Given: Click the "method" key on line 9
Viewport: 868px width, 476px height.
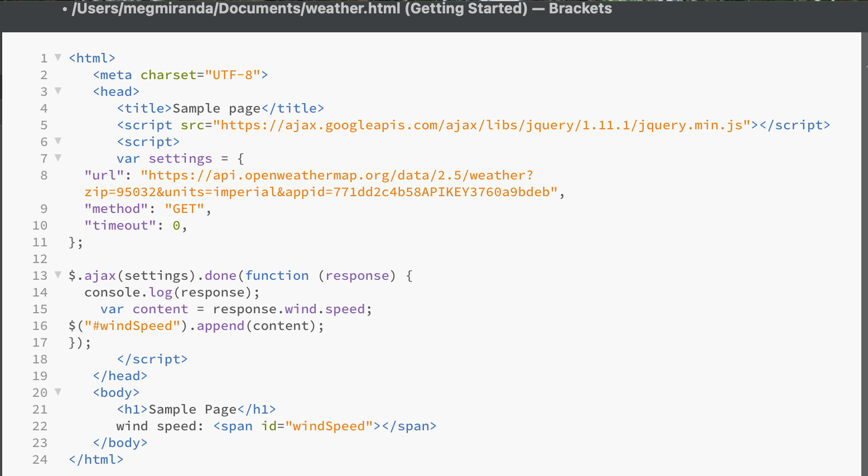Looking at the screenshot, I should 117,209.
